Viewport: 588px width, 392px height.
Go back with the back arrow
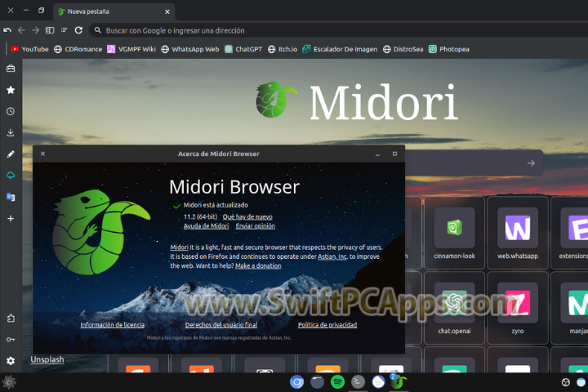pyautogui.click(x=22, y=30)
